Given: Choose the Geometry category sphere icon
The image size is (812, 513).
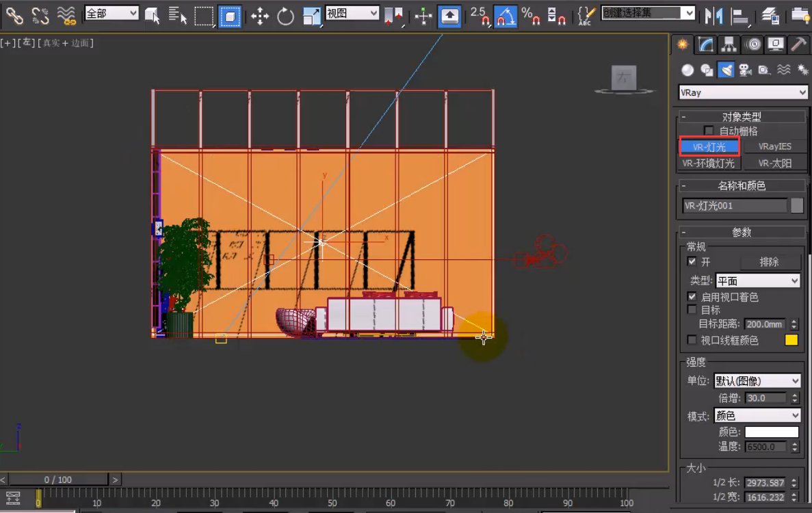Looking at the screenshot, I should (x=687, y=70).
